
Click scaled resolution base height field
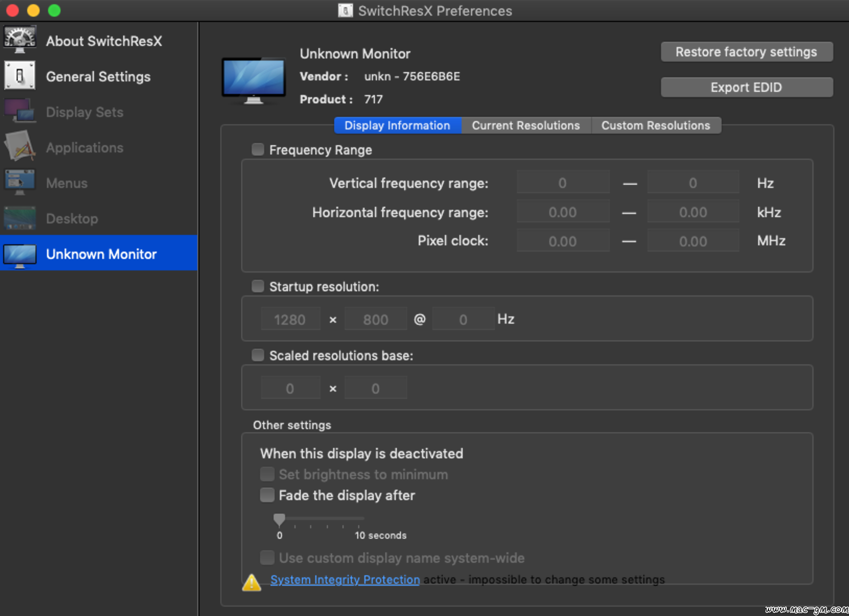point(375,388)
